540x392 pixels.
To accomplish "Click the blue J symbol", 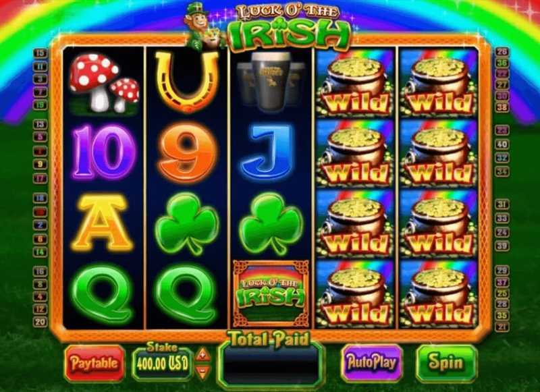I will click(271, 152).
